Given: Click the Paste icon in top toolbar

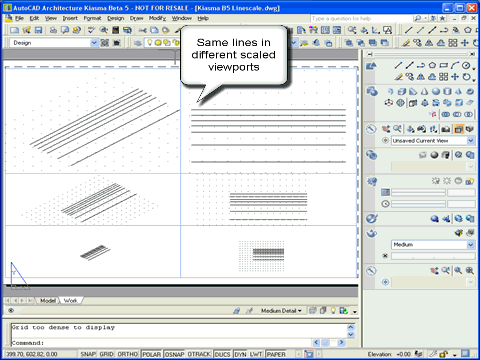Looking at the screenshot, I should coord(166,30).
